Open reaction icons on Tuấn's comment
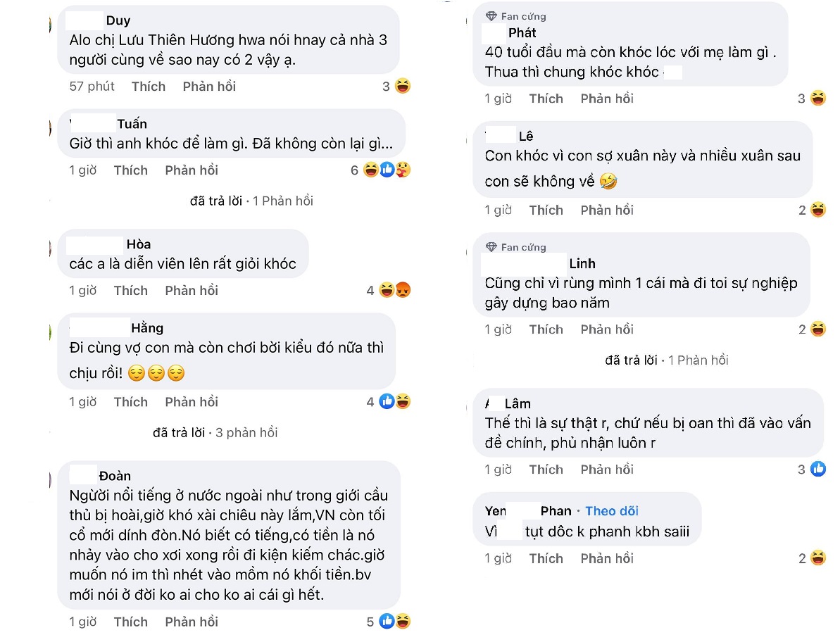The width and height of the screenshot is (840, 635). (x=387, y=170)
